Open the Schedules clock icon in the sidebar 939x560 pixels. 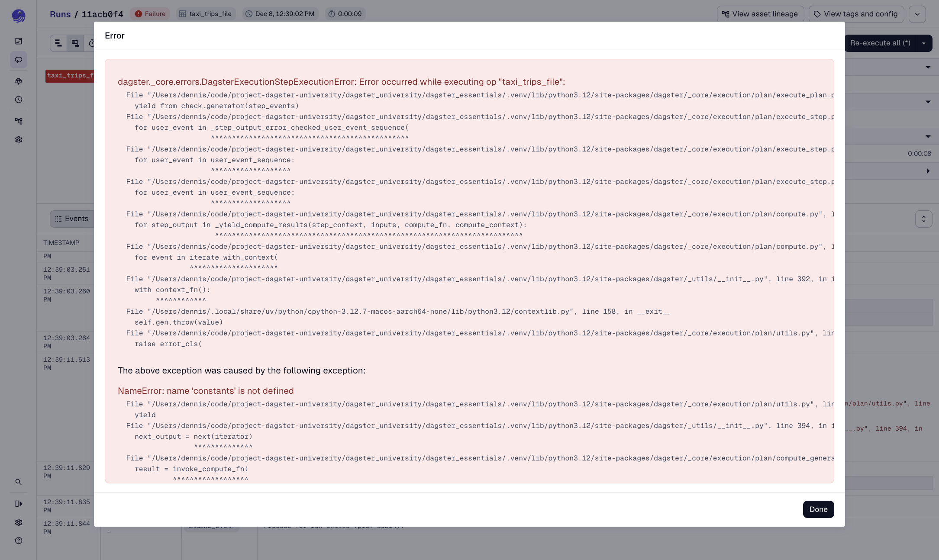click(x=19, y=100)
